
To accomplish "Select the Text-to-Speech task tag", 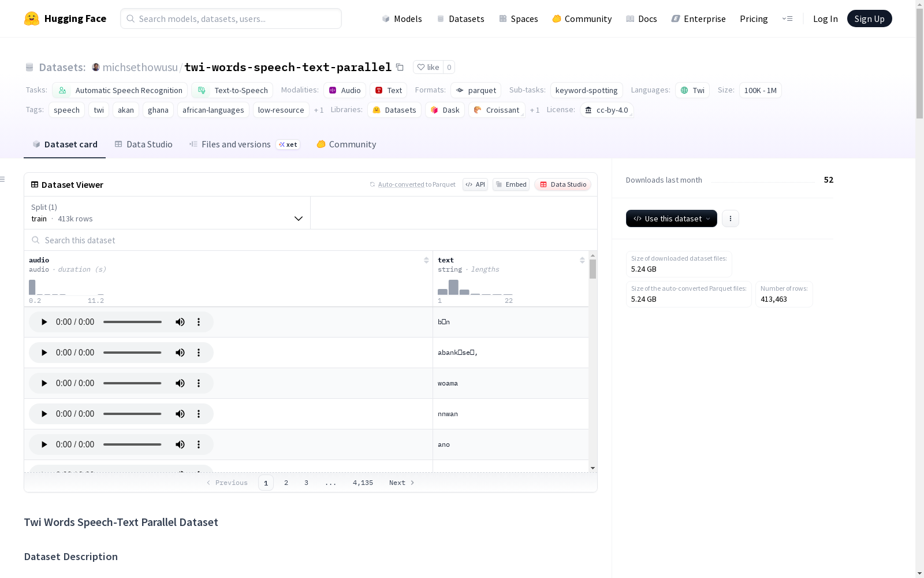I will 232,90.
